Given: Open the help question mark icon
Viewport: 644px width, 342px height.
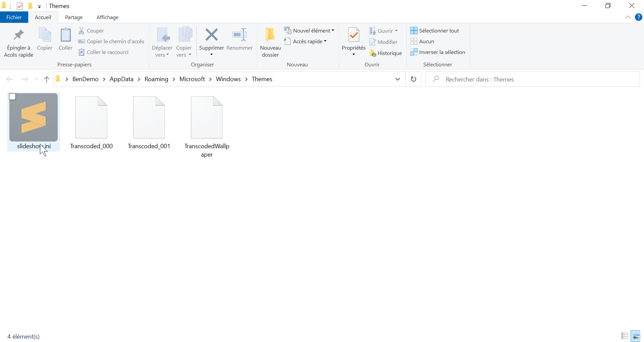Looking at the screenshot, I should point(638,17).
